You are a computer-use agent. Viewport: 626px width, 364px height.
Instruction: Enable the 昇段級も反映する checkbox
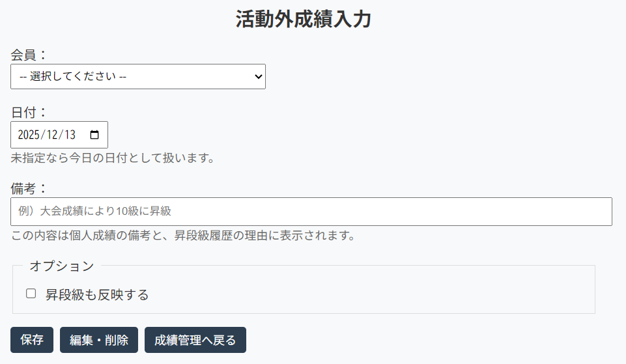pos(31,294)
